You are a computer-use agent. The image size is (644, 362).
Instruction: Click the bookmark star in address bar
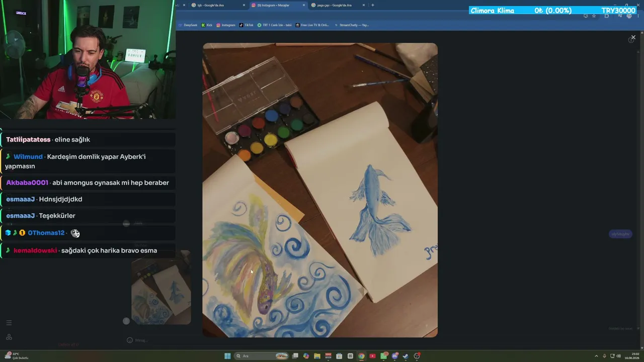click(594, 16)
